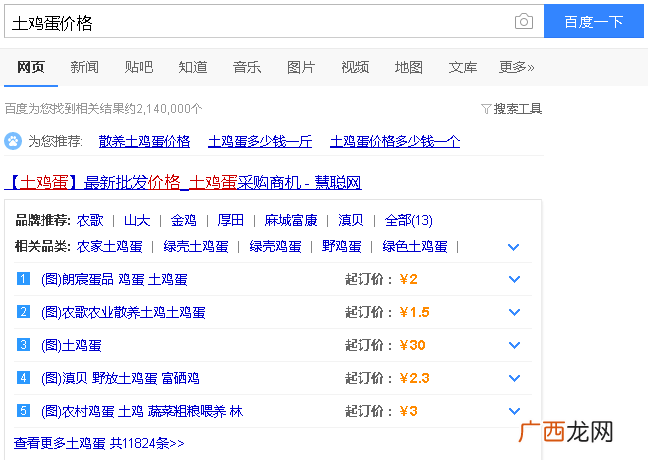Click suggested search 土鸡蛋多少钱一斤

pos(260,141)
